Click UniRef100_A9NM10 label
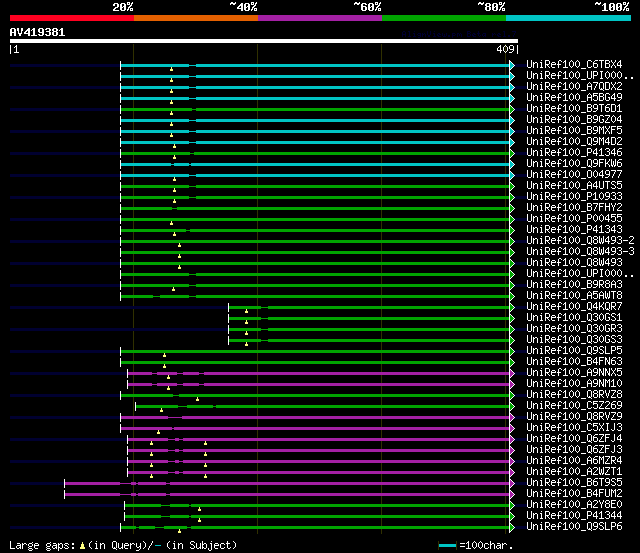Viewport: 640px width, 553px height. 574,384
